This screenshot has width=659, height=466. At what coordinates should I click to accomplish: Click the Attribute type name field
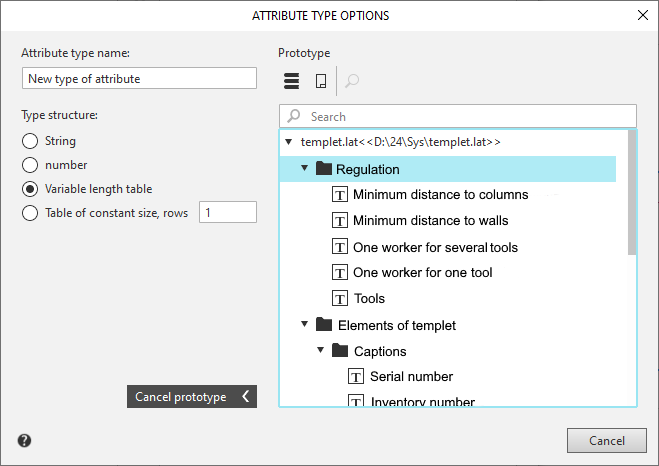pyautogui.click(x=139, y=79)
